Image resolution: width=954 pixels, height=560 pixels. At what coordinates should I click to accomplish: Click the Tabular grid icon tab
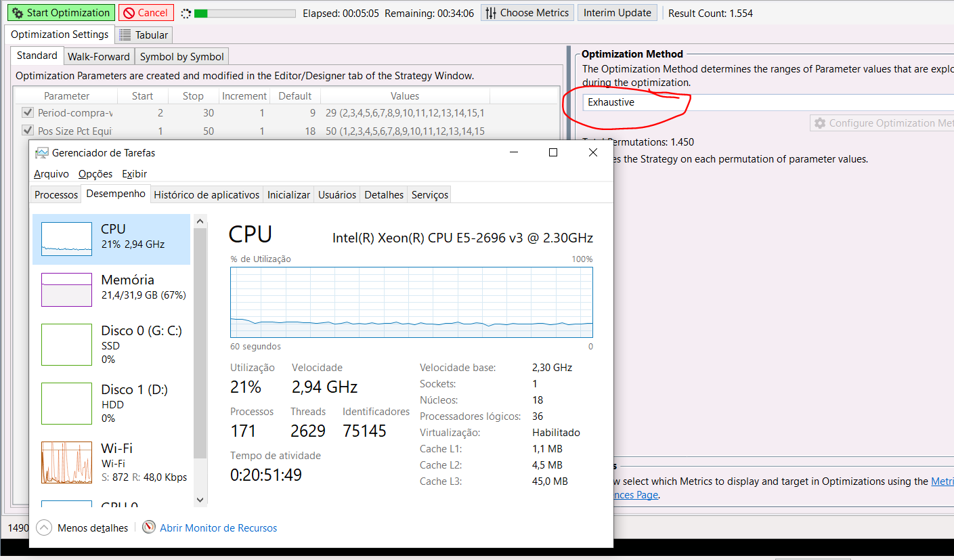(125, 35)
